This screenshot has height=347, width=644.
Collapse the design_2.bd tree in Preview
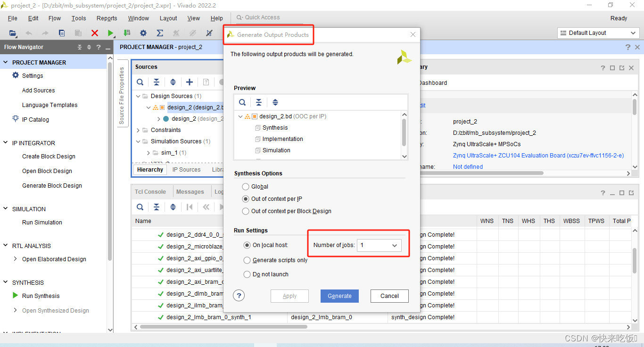[x=240, y=116]
